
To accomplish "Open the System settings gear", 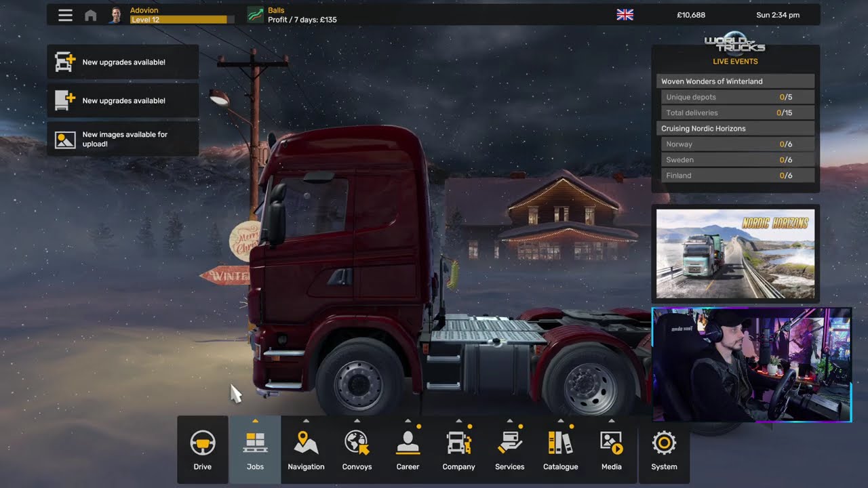I will (664, 450).
